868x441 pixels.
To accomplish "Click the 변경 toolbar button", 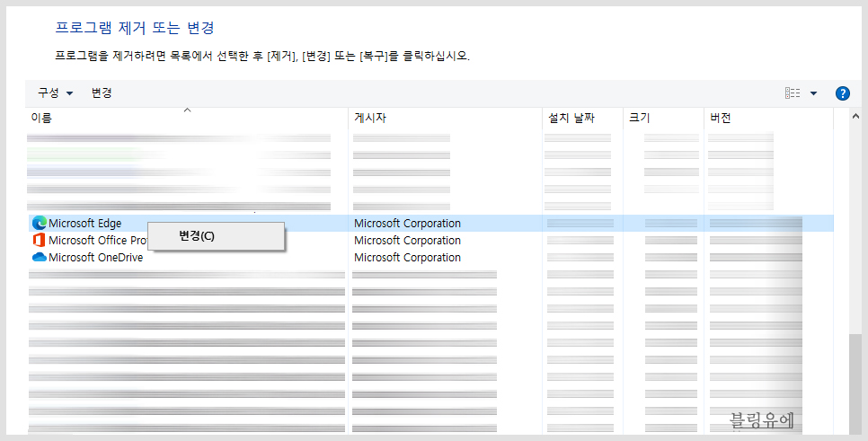I will 102,93.
